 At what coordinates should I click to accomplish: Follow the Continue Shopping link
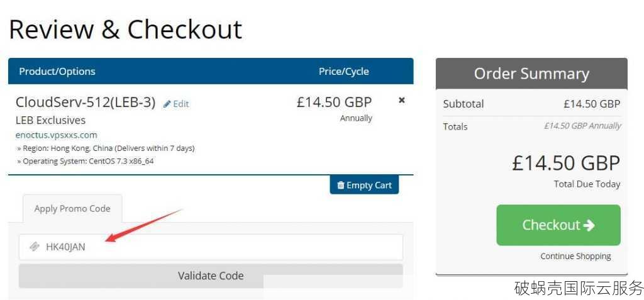pyautogui.click(x=575, y=256)
